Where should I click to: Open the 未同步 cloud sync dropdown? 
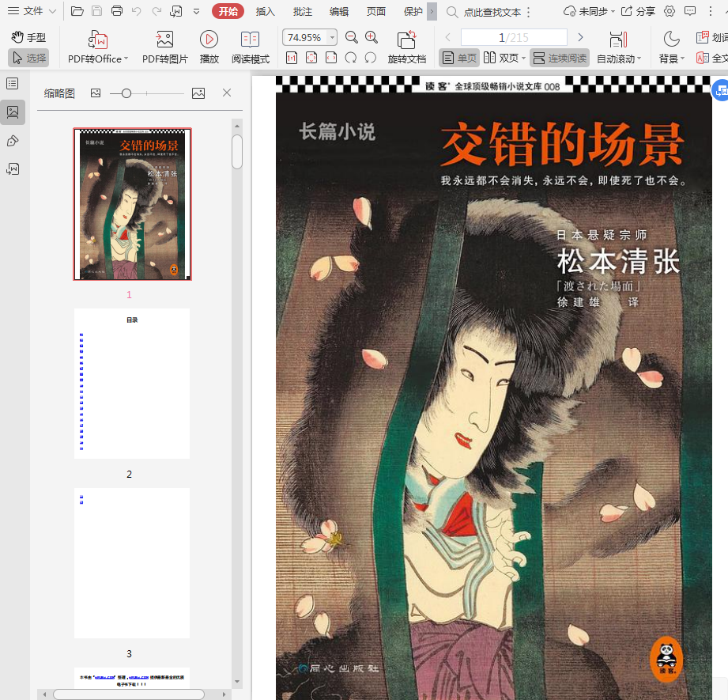pos(589,11)
